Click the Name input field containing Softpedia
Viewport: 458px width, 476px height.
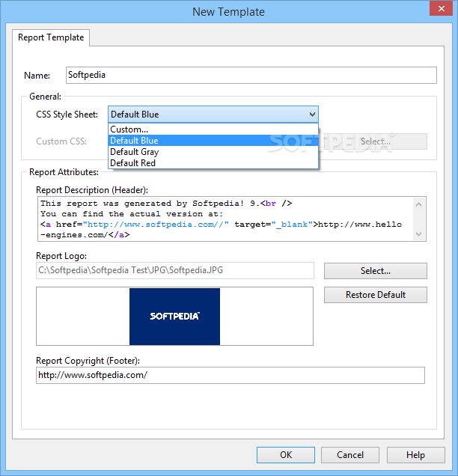click(x=251, y=75)
